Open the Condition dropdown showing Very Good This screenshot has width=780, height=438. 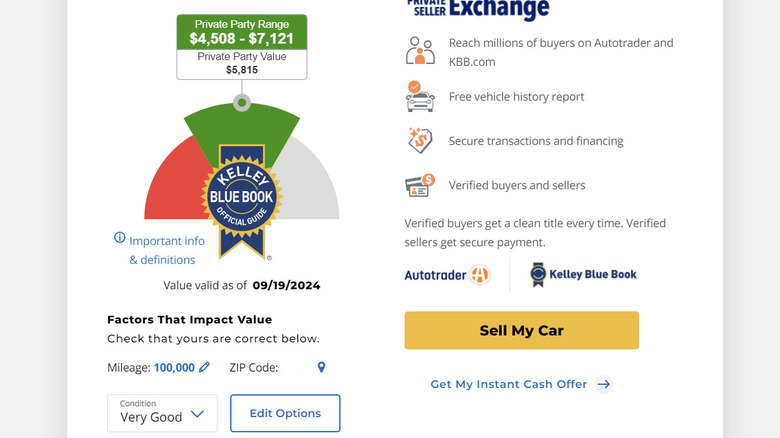click(x=162, y=413)
